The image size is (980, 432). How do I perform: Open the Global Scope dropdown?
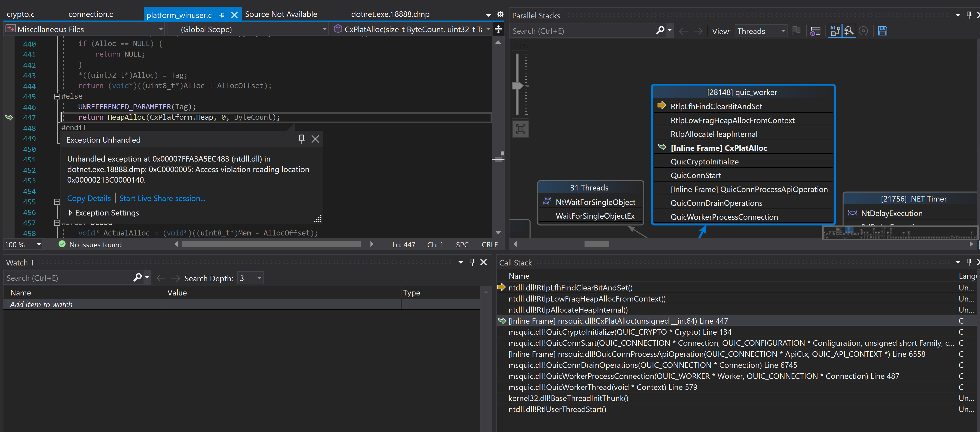[324, 29]
